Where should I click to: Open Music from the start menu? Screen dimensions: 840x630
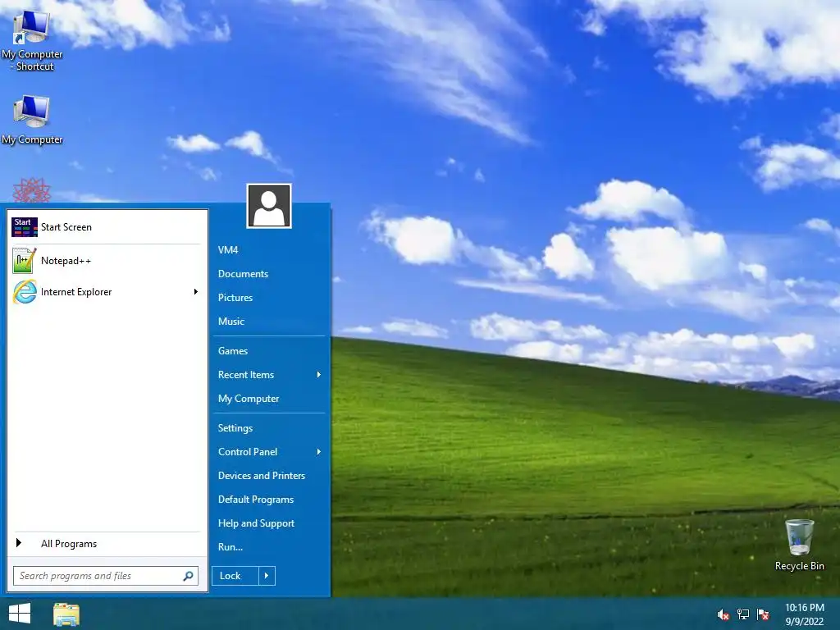coord(269,322)
